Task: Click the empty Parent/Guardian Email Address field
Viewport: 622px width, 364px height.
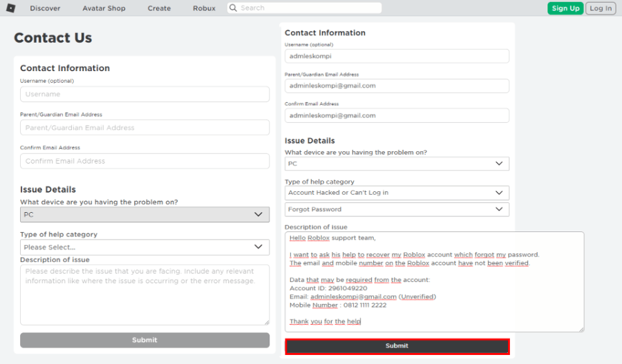Action: point(145,128)
